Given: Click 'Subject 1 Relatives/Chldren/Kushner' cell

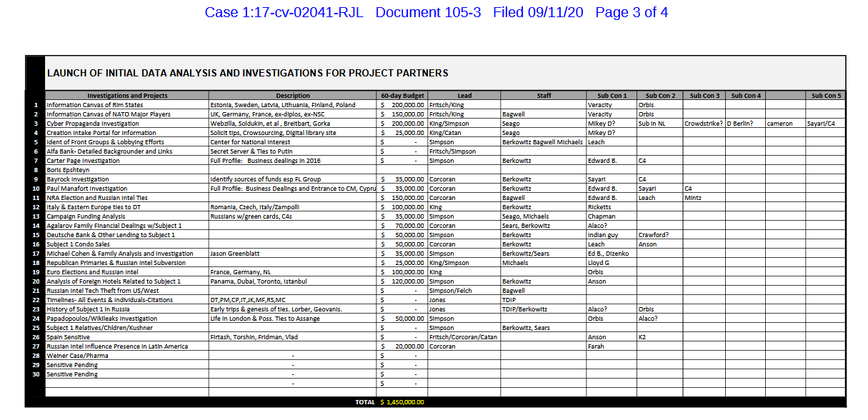Looking at the screenshot, I should (127, 328).
